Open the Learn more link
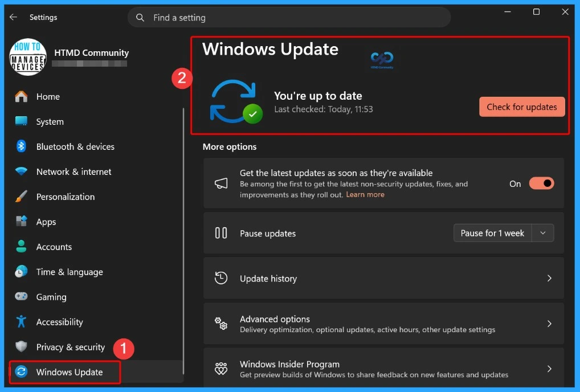Screen dimensions: 580x392 [x=365, y=194]
